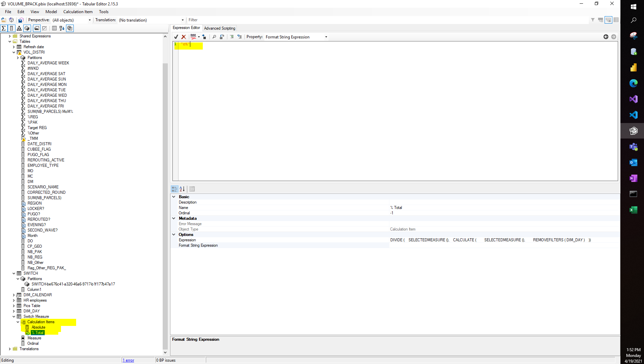Open Excel from the Windows taskbar
Viewport: 644px width, 364px height.
coord(633,210)
